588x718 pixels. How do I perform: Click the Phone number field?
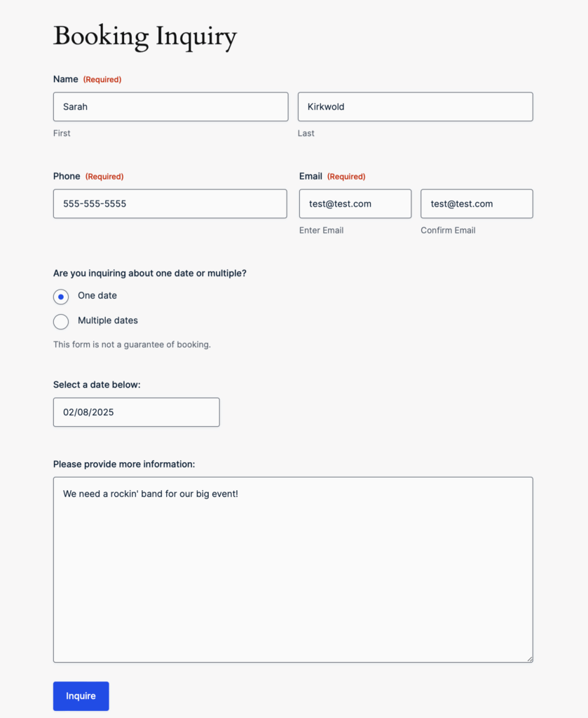click(x=170, y=203)
